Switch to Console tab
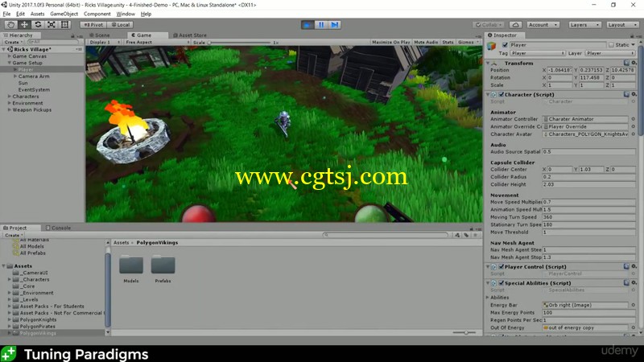Screen dimensions: 644x362 coord(58,228)
